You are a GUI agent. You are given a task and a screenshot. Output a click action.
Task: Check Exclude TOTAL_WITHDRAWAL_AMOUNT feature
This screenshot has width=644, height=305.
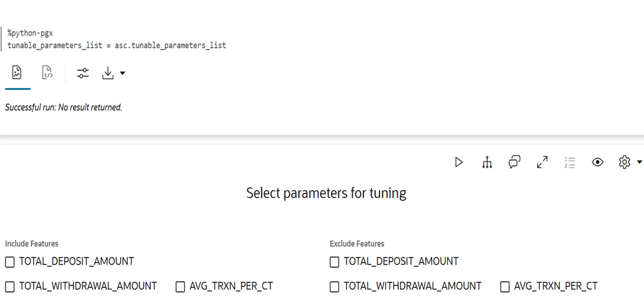click(x=334, y=287)
